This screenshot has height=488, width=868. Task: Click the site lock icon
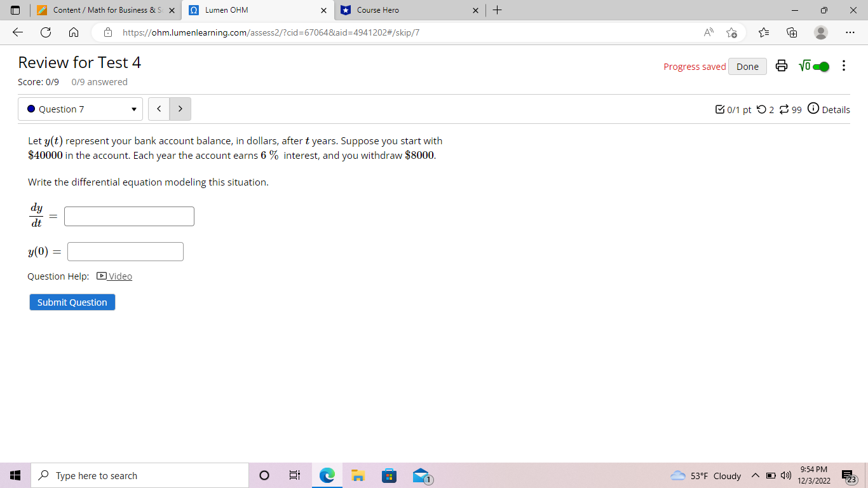pyautogui.click(x=109, y=32)
